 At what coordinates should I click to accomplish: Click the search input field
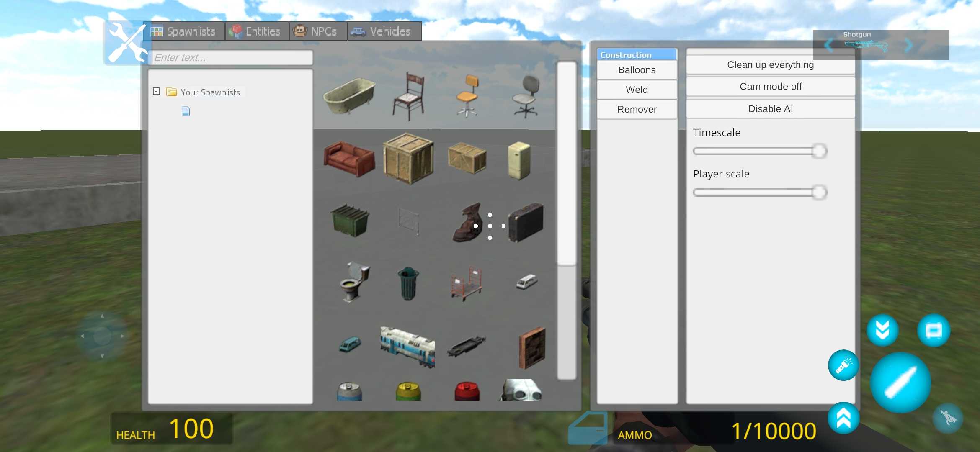click(x=231, y=57)
